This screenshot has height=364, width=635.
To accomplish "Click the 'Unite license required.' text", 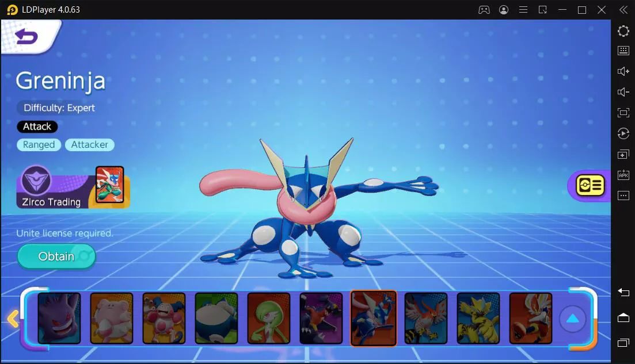I will (x=65, y=233).
